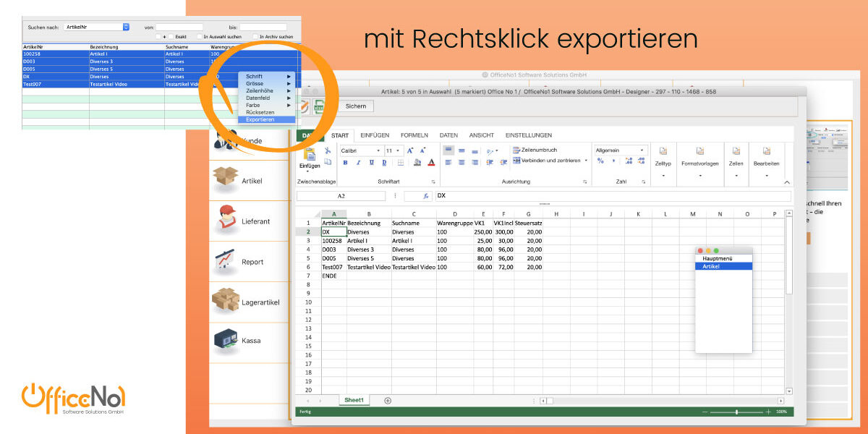The image size is (868, 434).
Task: Collapse the ribbon with the chevron arrow
Action: click(x=787, y=182)
